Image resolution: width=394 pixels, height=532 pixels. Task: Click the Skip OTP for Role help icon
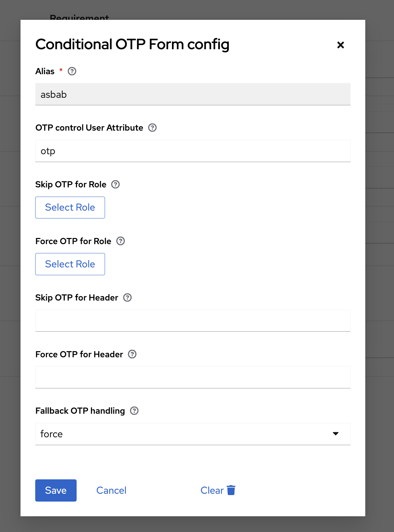click(115, 184)
